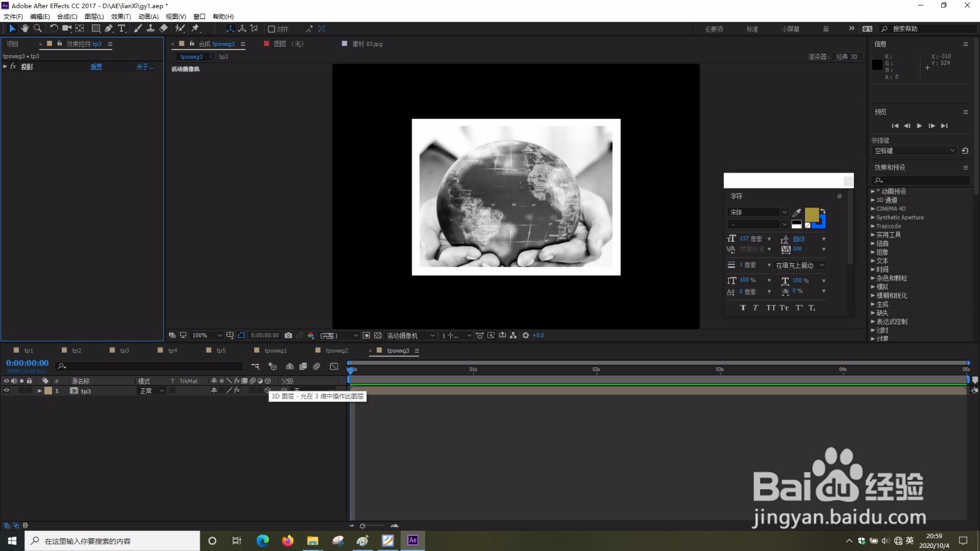Switch to tpswxg2 timeline tab
This screenshot has width=980, height=551.
pos(337,351)
